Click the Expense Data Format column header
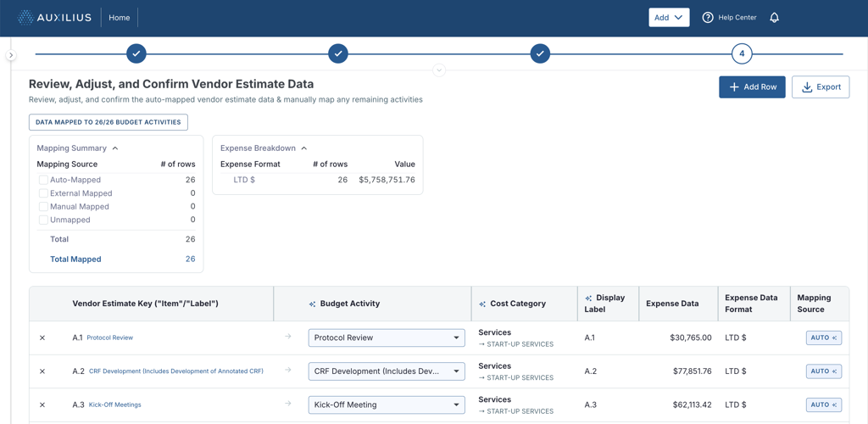Image resolution: width=868 pixels, height=424 pixels. (750, 304)
